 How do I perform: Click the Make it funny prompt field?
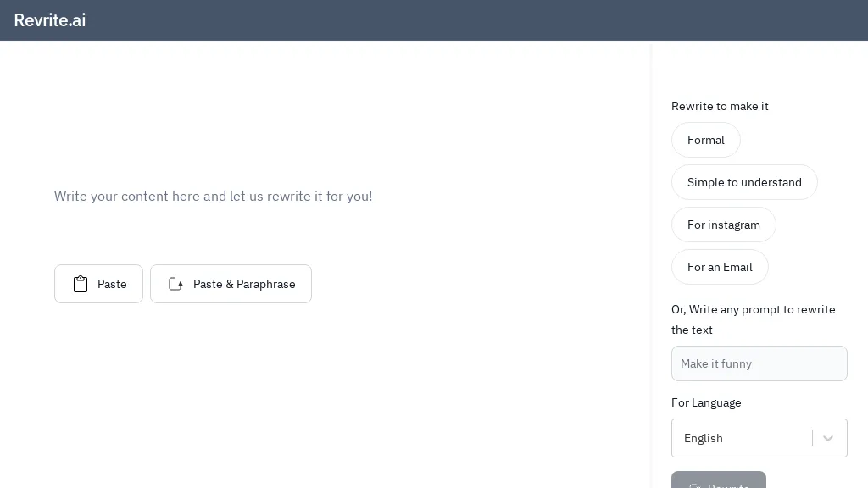[759, 363]
